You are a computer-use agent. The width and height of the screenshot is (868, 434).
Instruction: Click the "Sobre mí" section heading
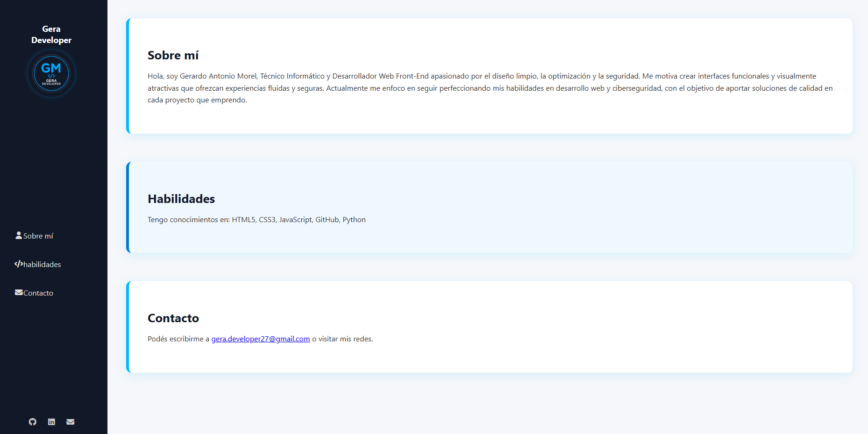tap(173, 56)
